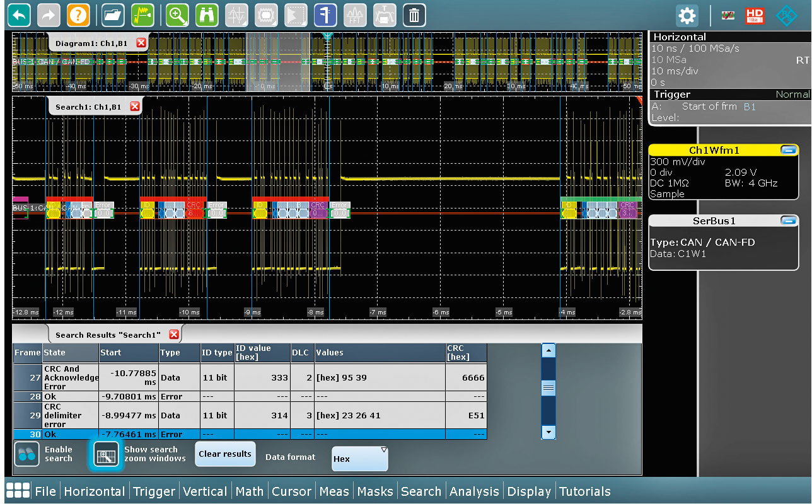Open the settings gear icon
Screen dimensions: 812x504
(687, 15)
